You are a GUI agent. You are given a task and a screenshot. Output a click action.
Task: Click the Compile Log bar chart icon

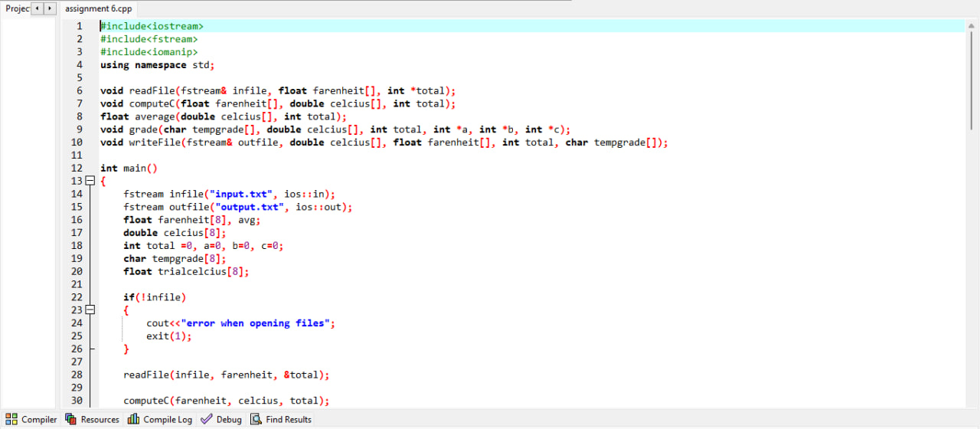point(133,419)
